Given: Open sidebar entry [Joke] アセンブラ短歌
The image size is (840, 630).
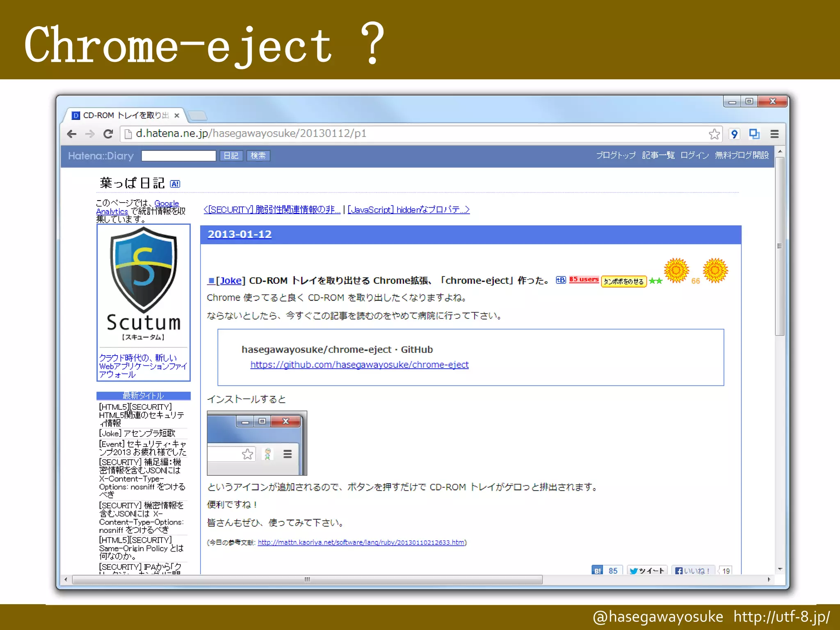Looking at the screenshot, I should (x=137, y=433).
